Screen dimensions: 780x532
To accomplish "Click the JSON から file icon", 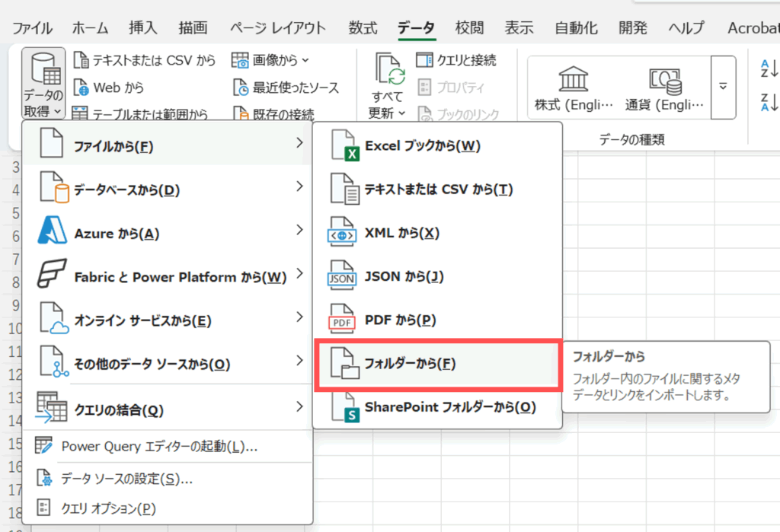I will pyautogui.click(x=341, y=277).
